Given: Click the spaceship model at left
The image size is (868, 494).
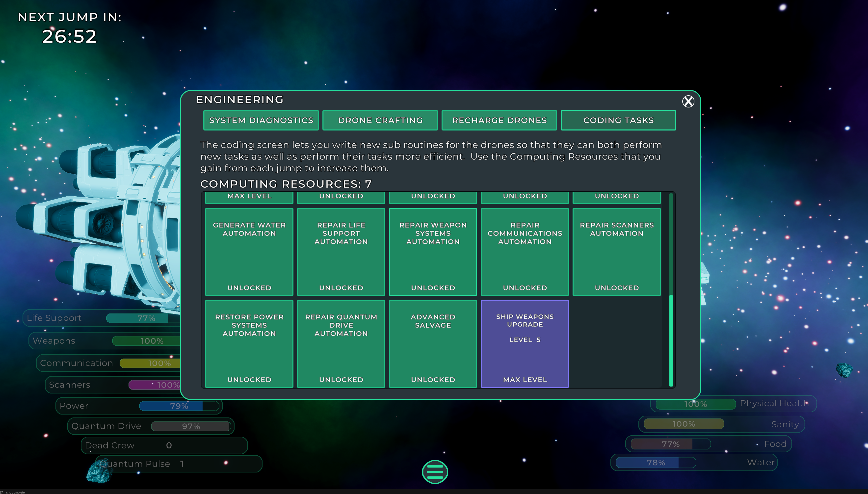Looking at the screenshot, I should coord(98,224).
